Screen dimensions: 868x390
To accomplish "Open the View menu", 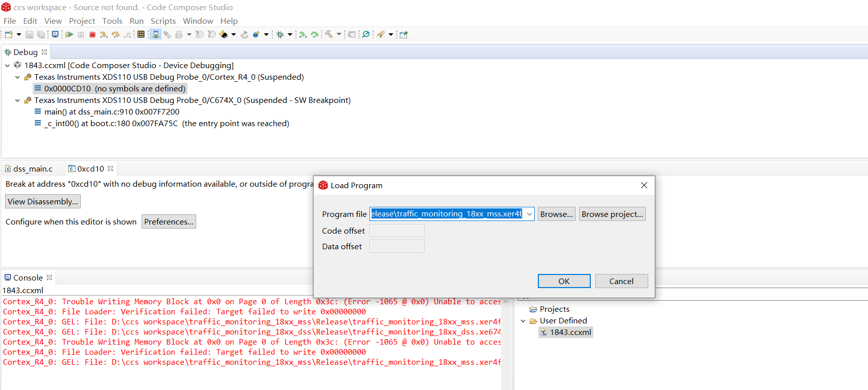I will [x=53, y=21].
